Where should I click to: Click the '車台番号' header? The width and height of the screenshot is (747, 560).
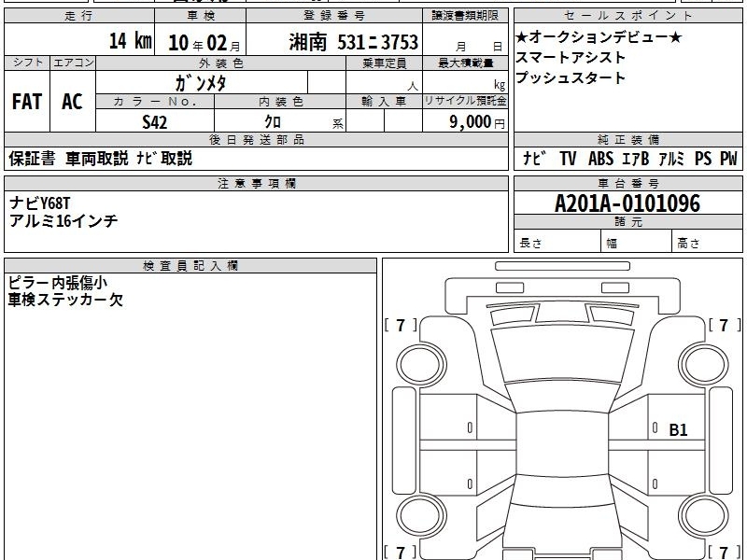[627, 183]
